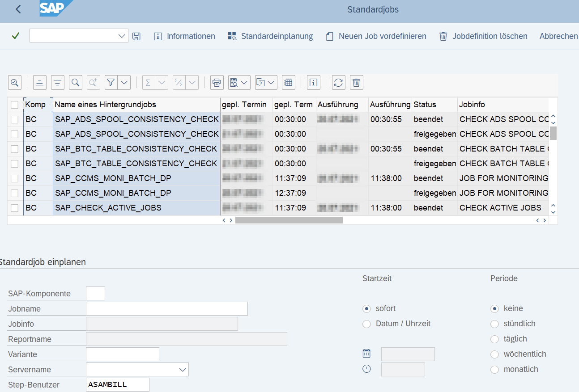Open the View options dropdown arrow
This screenshot has height=392, width=579.
245,82
